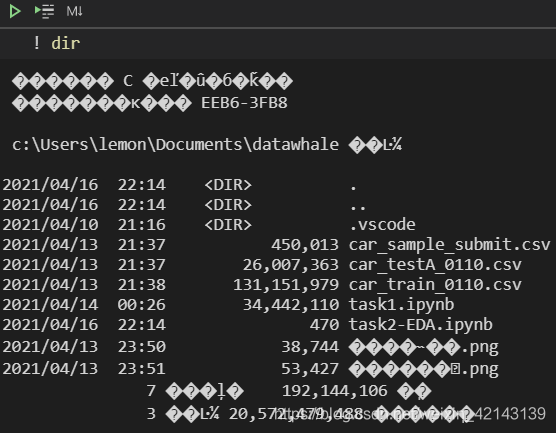Image resolution: width=556 pixels, height=433 pixels.
Task: Click the <DIR> label on the .vscode row
Action: [x=228, y=225]
